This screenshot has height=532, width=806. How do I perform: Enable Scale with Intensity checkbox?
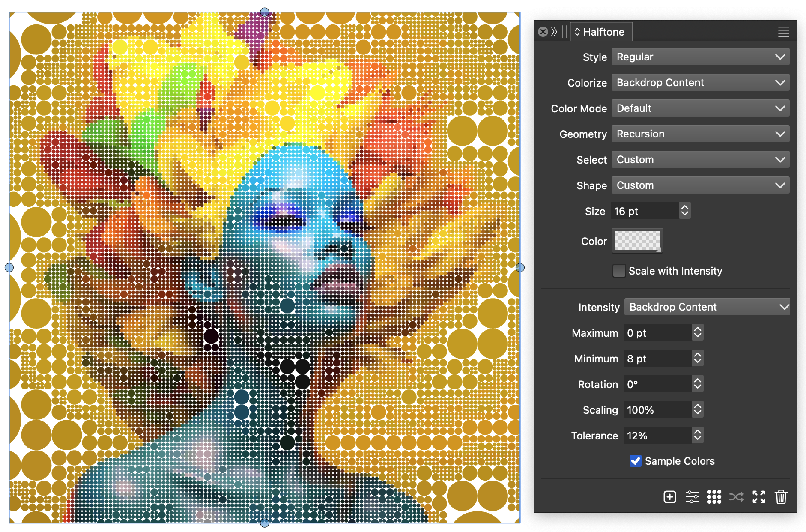click(619, 271)
